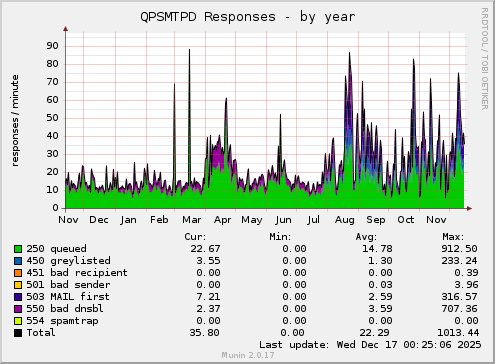
Task: Click the MAIL first current value 7.21
Action: [208, 297]
